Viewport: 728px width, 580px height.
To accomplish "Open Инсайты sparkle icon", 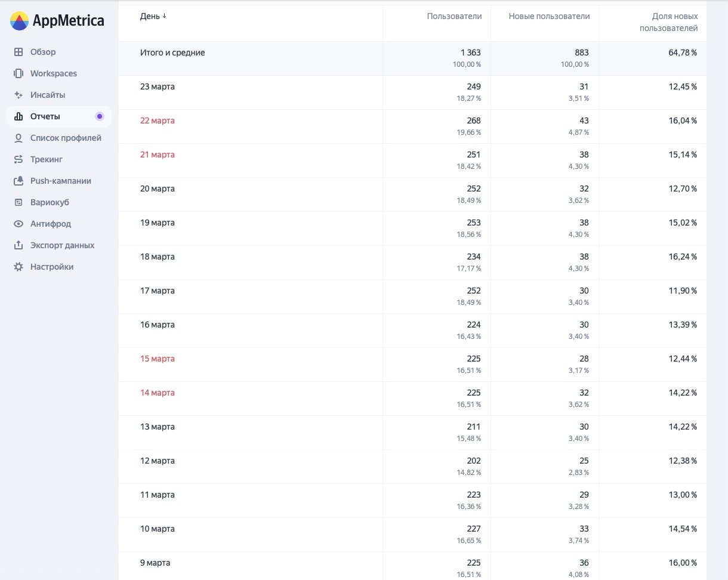I will pyautogui.click(x=18, y=95).
